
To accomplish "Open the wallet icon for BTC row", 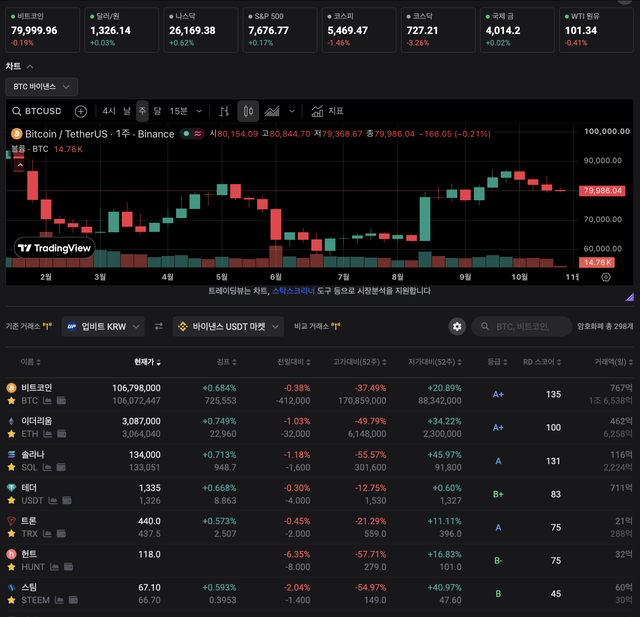I will point(61,401).
